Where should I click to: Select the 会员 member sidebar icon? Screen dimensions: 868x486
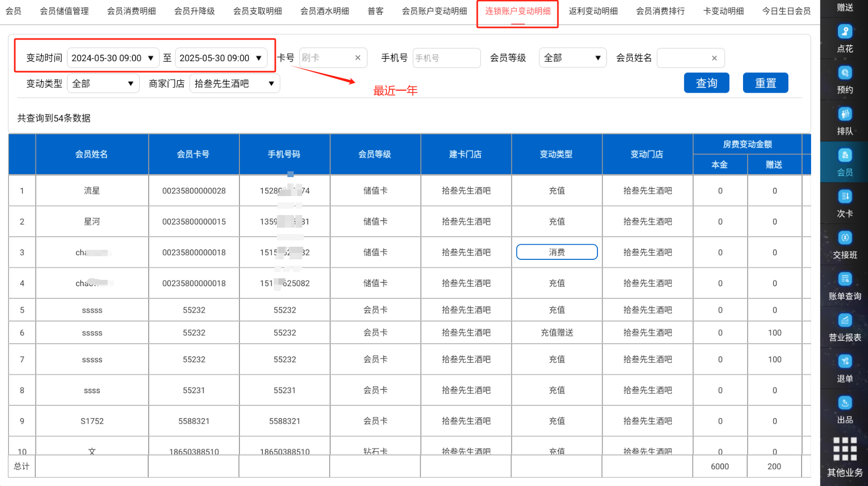[x=844, y=162]
